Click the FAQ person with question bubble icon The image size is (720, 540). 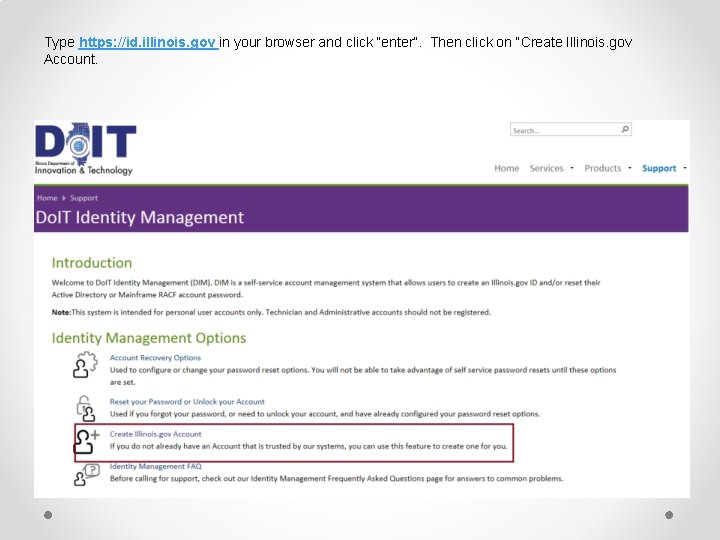click(86, 475)
